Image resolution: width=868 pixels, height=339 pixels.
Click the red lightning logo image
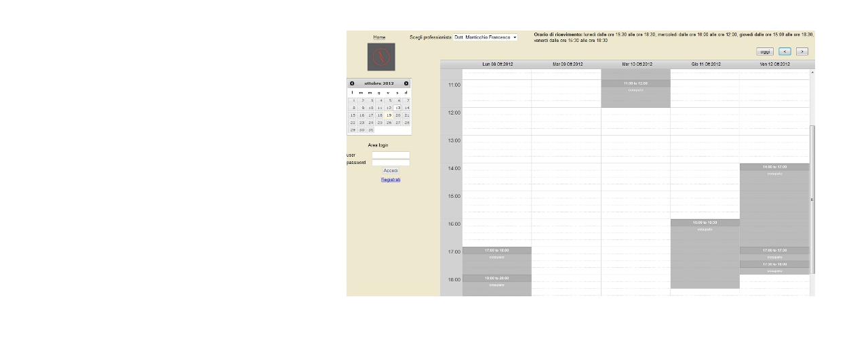pos(381,57)
